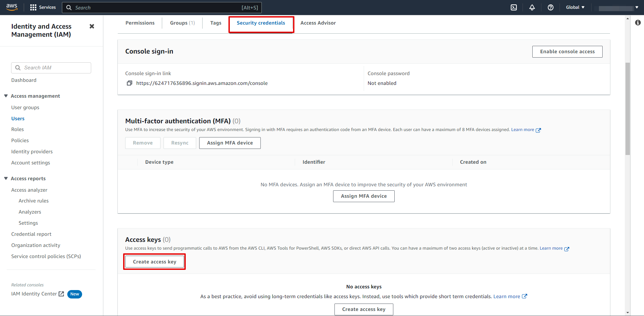Open the help question mark icon
The height and width of the screenshot is (316, 644).
click(550, 7)
